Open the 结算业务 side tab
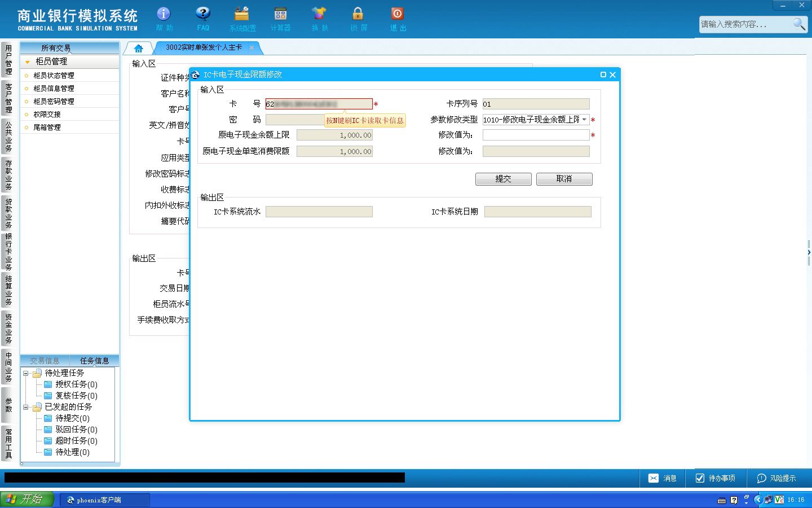812x508 pixels. (x=8, y=290)
